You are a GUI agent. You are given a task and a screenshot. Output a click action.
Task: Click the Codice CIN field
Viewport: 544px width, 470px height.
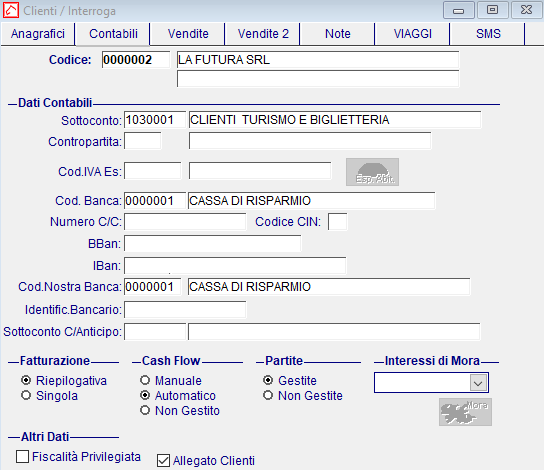[x=338, y=222]
